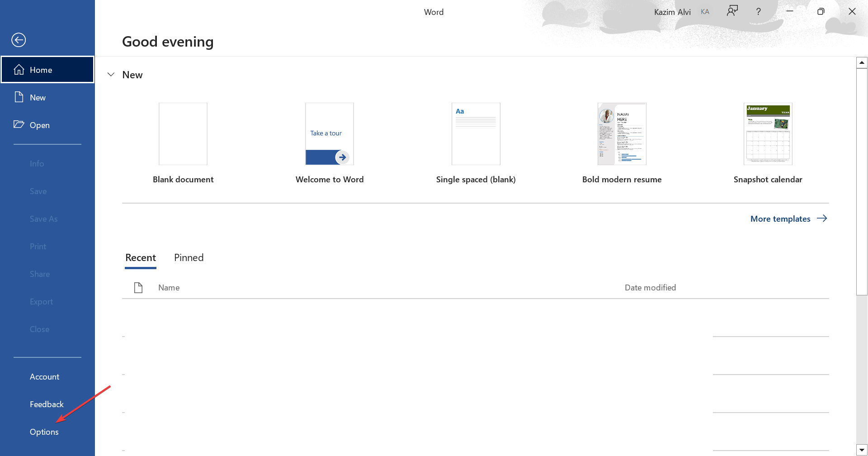Viewport: 868px width, 456px height.
Task: Select Open in the sidebar
Action: pos(47,125)
